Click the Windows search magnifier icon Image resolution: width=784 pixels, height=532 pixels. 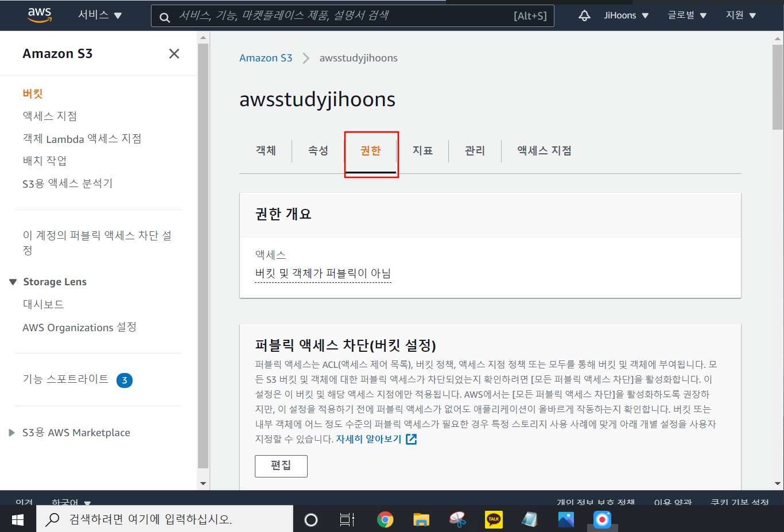53,519
